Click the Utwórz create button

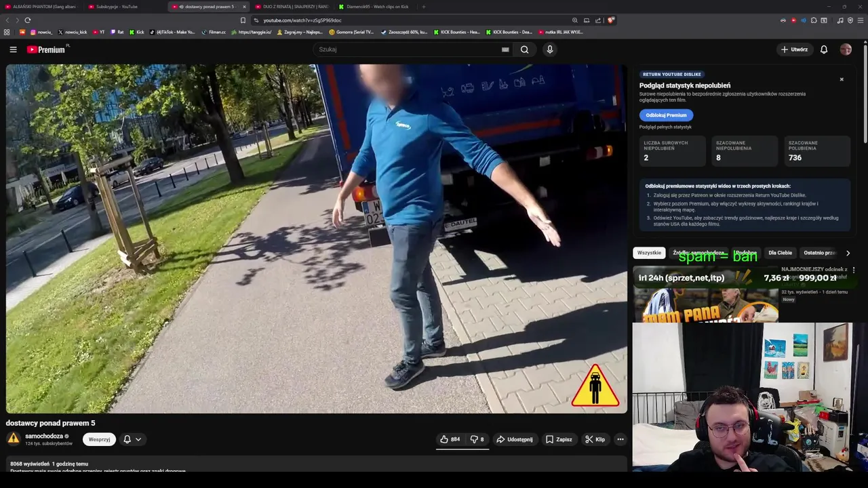click(794, 49)
